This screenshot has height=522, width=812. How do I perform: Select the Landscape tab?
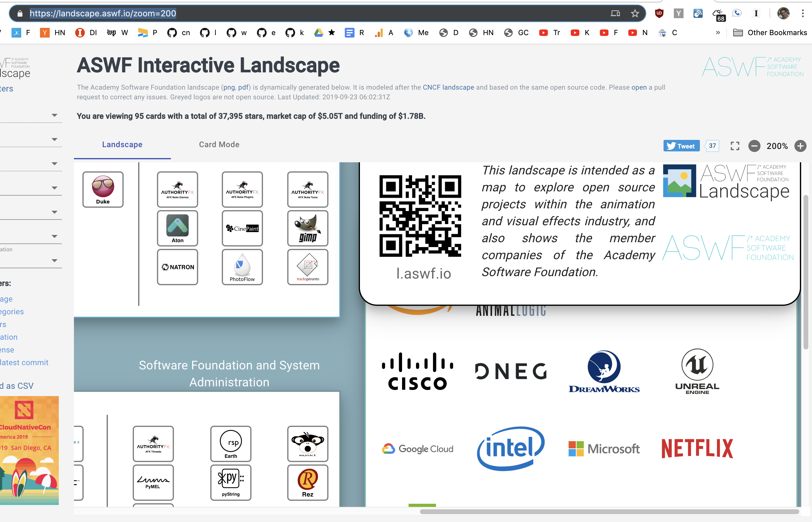122,144
